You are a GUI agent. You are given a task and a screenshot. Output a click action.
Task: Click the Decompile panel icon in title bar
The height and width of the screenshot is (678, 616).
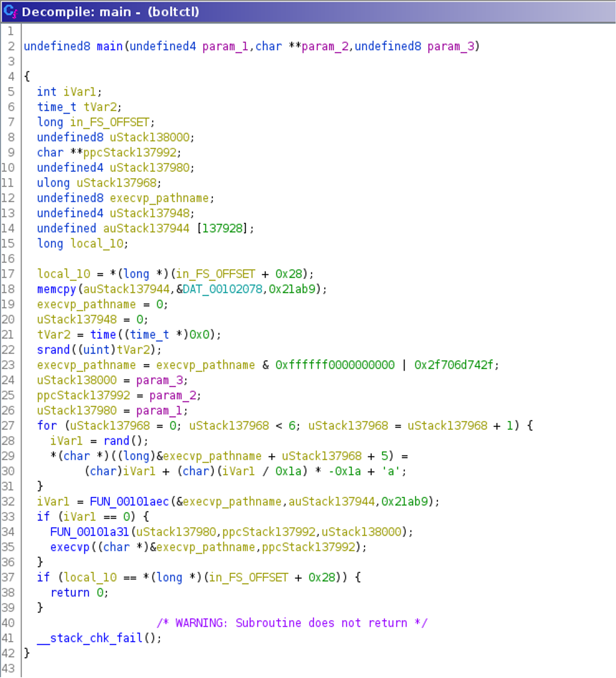[10, 11]
